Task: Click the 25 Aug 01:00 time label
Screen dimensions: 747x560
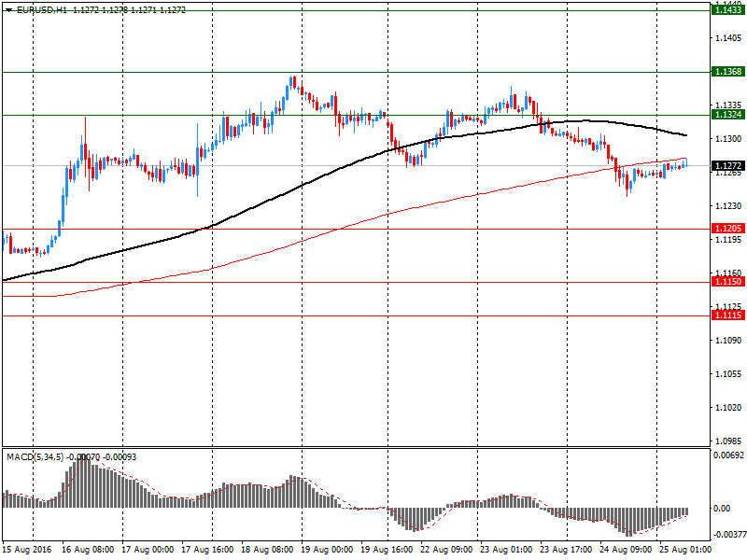Action: pyautogui.click(x=685, y=550)
